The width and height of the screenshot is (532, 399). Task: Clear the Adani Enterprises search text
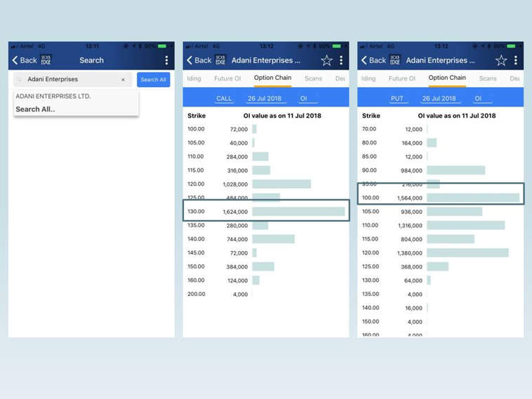(x=123, y=79)
